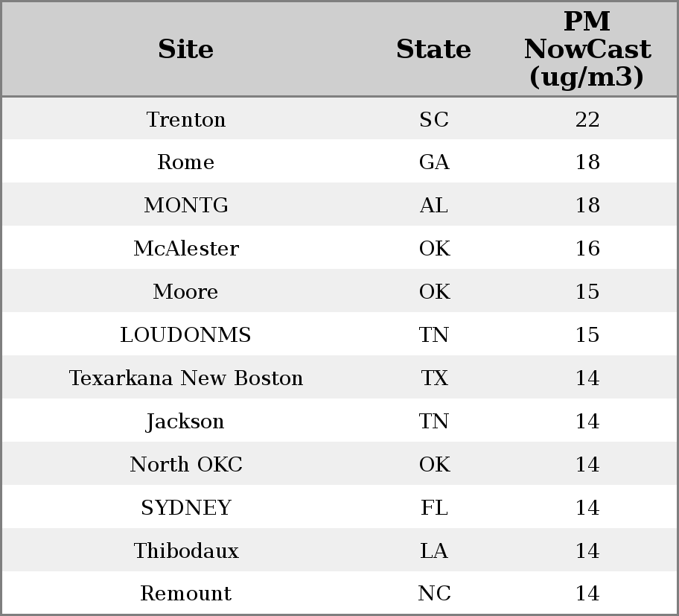
Task: Select the LOUDONMS site entry
Action: [x=186, y=335]
